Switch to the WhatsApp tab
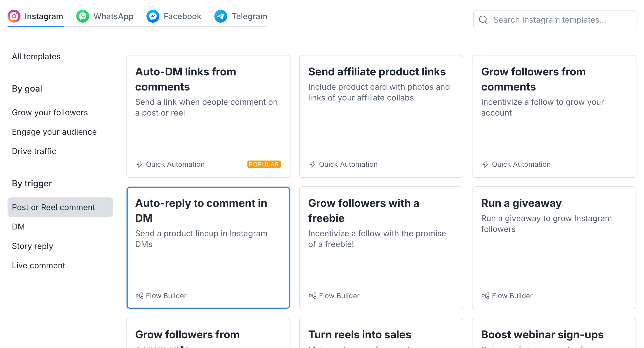 [113, 16]
